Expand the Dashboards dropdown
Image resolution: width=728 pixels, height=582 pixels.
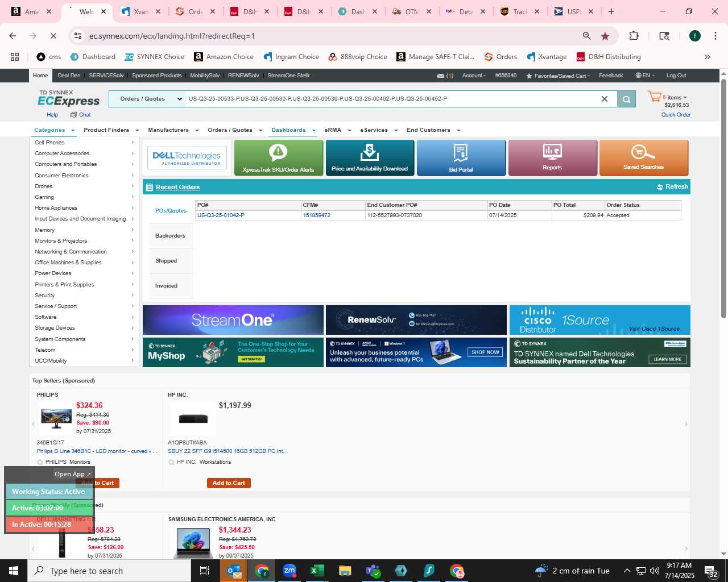tap(293, 130)
